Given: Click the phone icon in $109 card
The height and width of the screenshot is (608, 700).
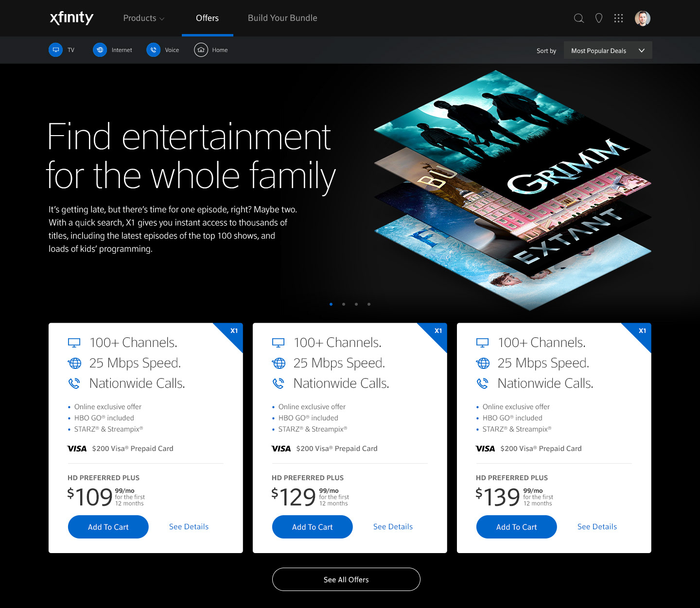Looking at the screenshot, I should point(74,383).
